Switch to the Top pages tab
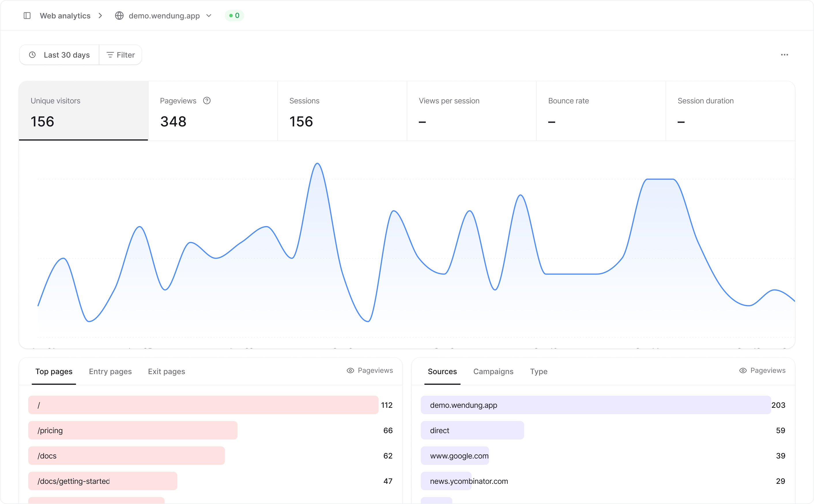 point(54,371)
